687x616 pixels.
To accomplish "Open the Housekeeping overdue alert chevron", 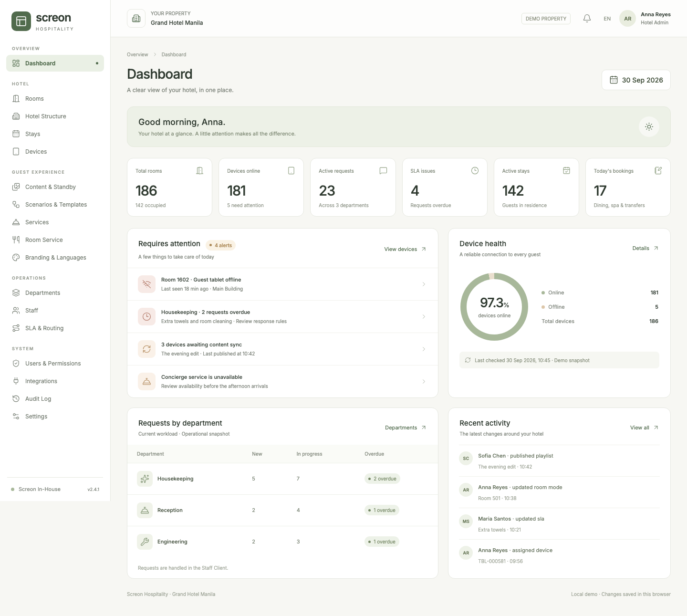I will pyautogui.click(x=424, y=317).
